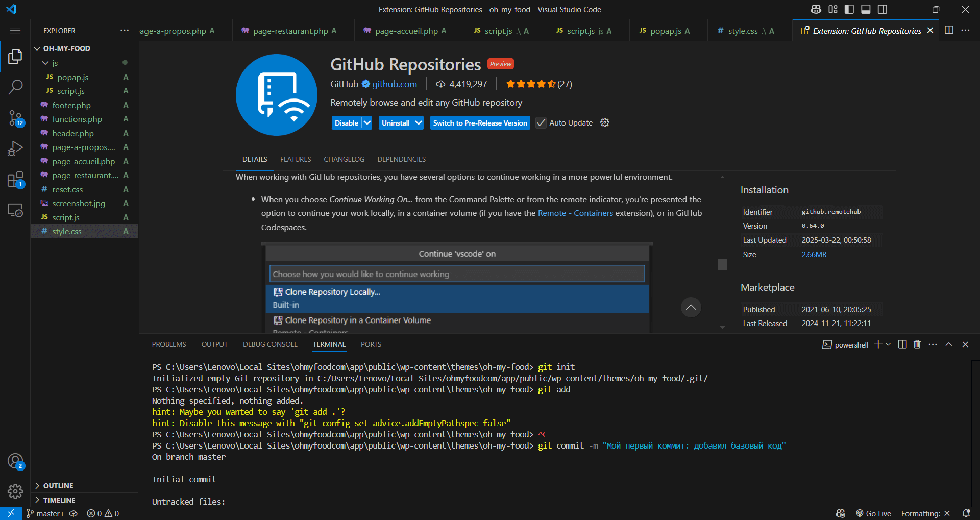Image resolution: width=980 pixels, height=520 pixels.
Task: Toggle the panel visibility from title bar
Action: (x=866, y=9)
